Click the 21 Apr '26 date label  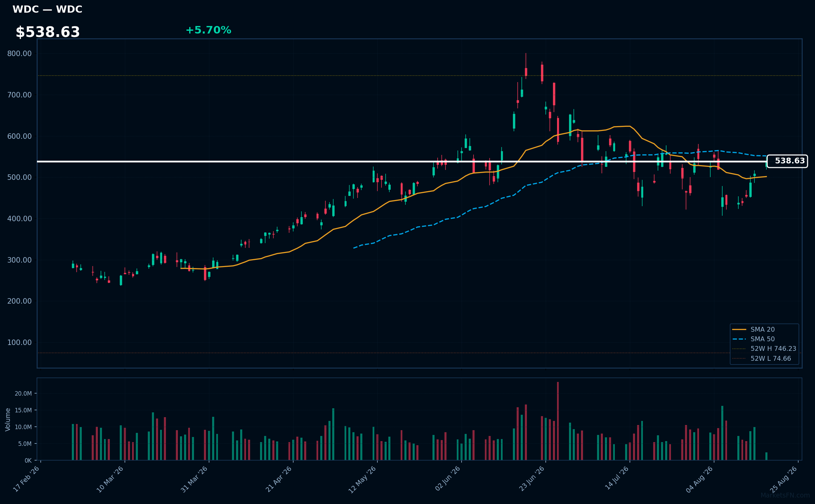(x=279, y=479)
